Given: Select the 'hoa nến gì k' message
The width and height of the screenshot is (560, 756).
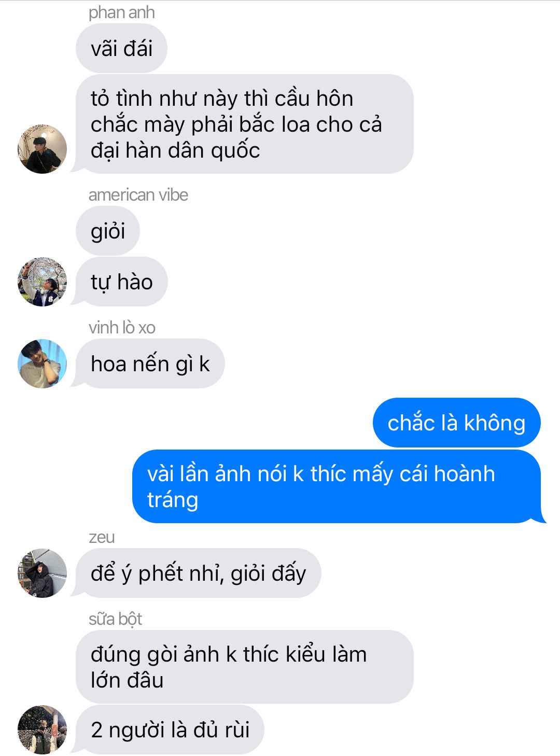Looking at the screenshot, I should click(150, 363).
